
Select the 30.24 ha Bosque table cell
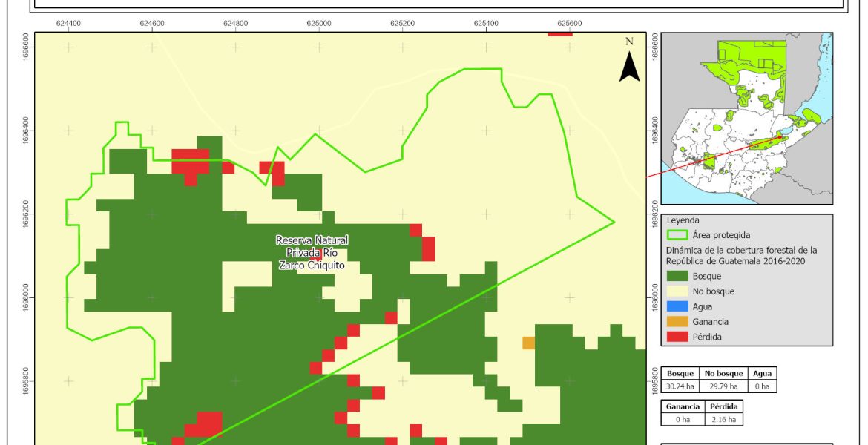[x=681, y=386]
